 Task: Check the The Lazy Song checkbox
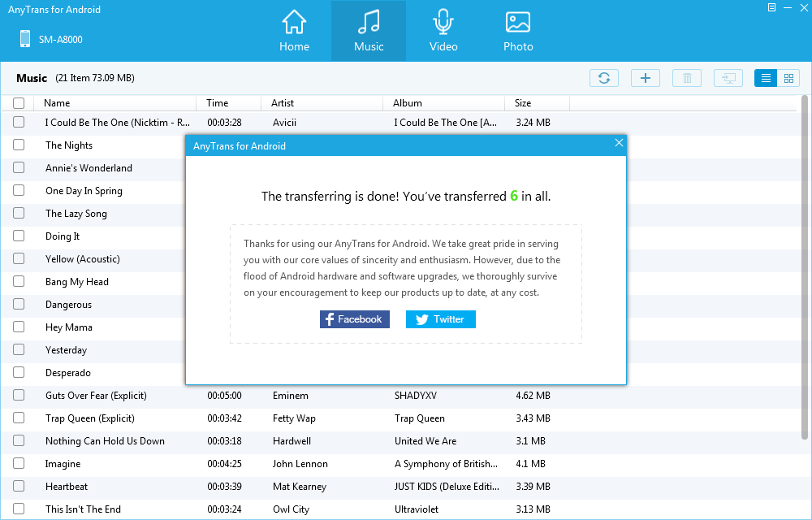pos(19,214)
